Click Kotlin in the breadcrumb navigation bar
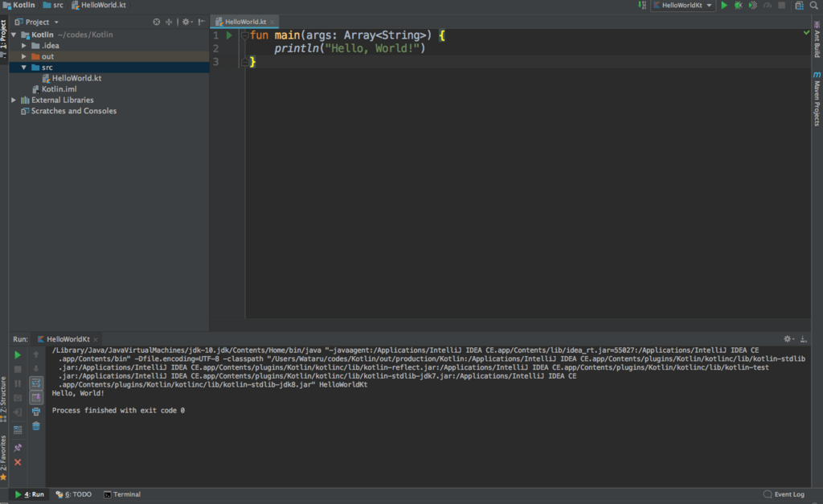 (x=19, y=5)
